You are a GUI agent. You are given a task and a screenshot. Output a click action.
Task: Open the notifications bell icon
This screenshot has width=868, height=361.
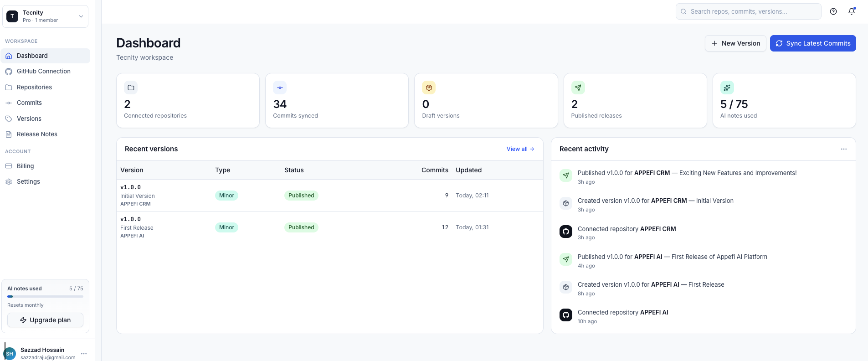(852, 11)
